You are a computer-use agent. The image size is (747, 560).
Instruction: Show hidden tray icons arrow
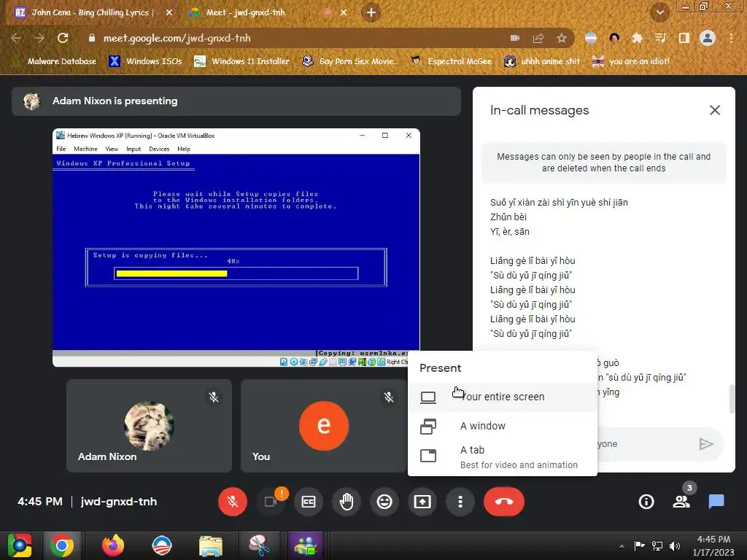[x=622, y=546]
